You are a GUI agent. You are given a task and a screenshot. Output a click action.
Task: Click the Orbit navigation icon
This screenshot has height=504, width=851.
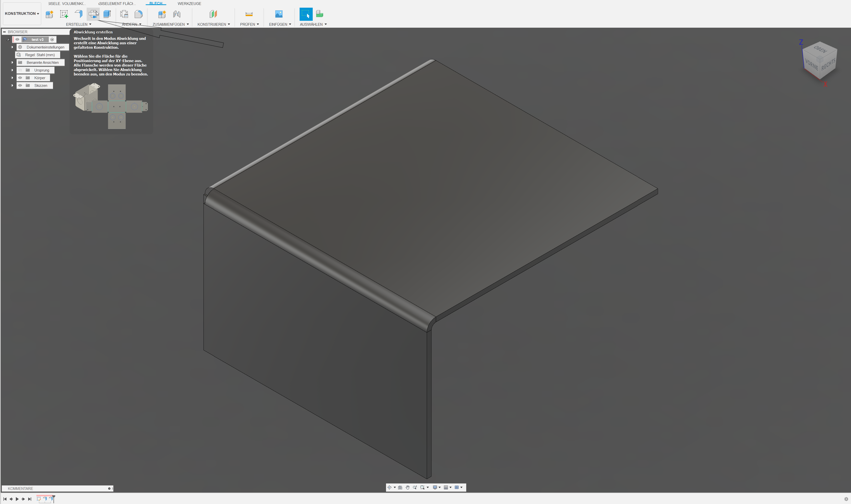tap(389, 487)
